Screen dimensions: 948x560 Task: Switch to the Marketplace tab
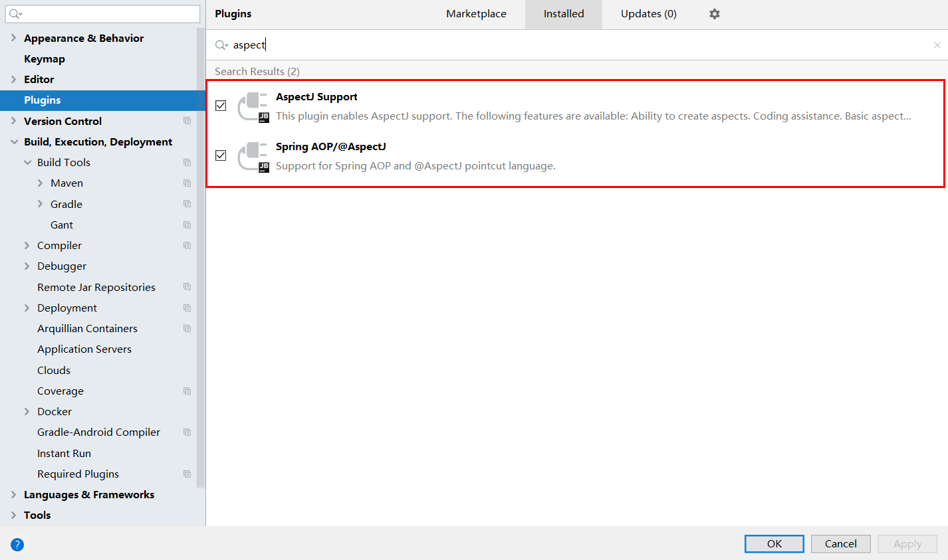[476, 14]
